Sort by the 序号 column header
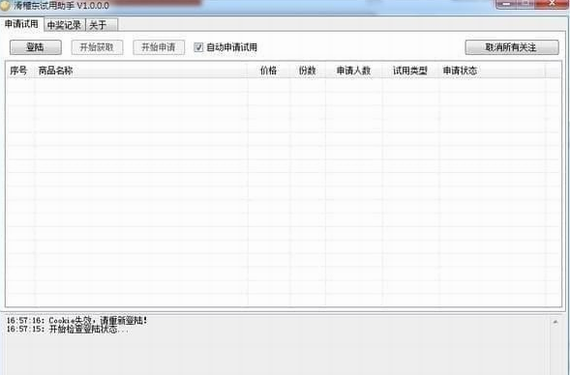Viewport: 570px width, 375px height. coord(20,70)
